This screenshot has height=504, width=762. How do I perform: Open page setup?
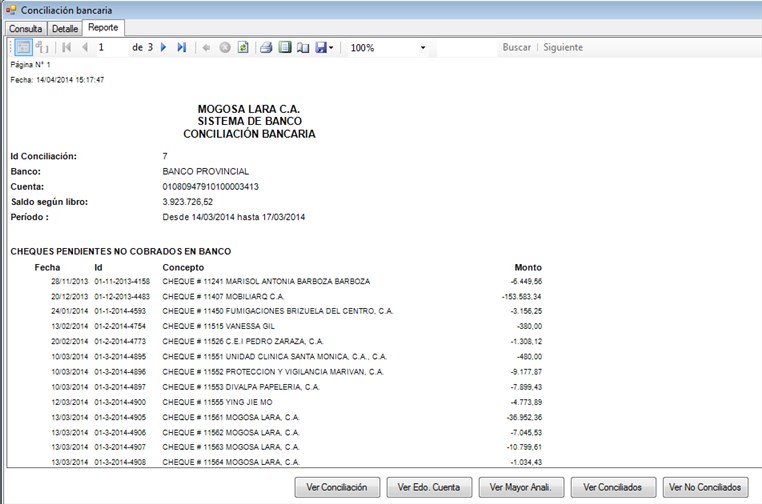pyautogui.click(x=303, y=48)
